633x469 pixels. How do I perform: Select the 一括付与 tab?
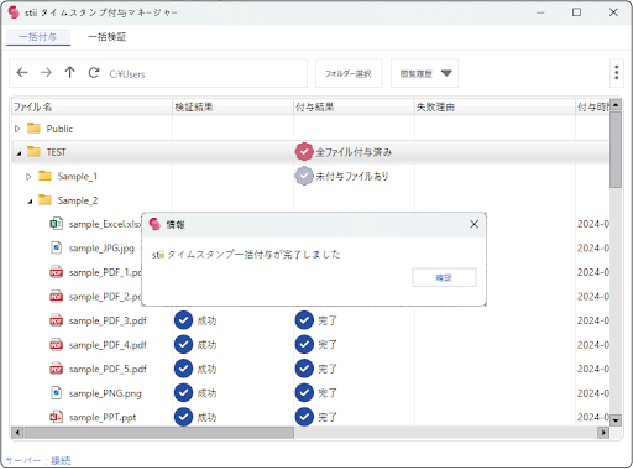[x=37, y=37]
